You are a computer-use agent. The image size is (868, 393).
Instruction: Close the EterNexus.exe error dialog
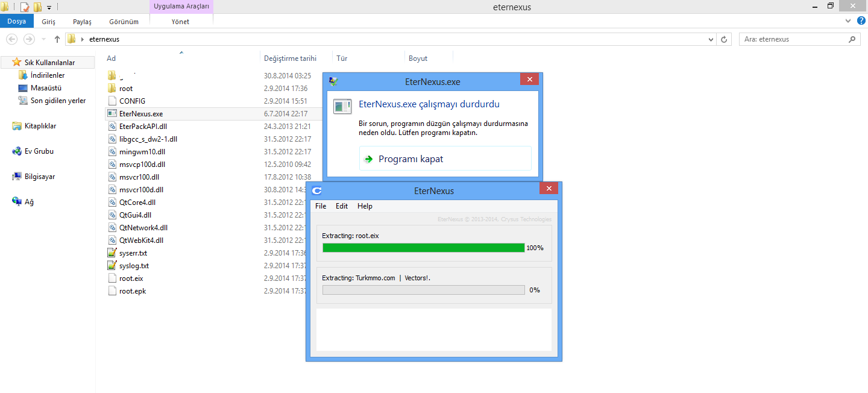(x=529, y=80)
